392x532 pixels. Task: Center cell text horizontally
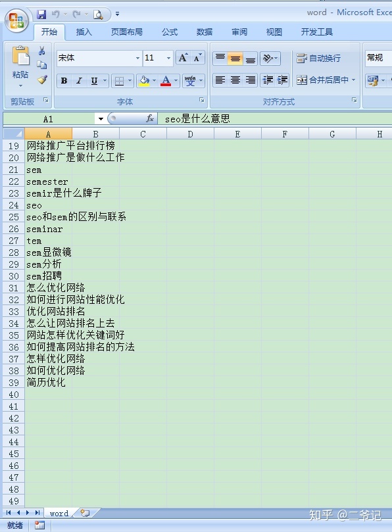coord(235,80)
